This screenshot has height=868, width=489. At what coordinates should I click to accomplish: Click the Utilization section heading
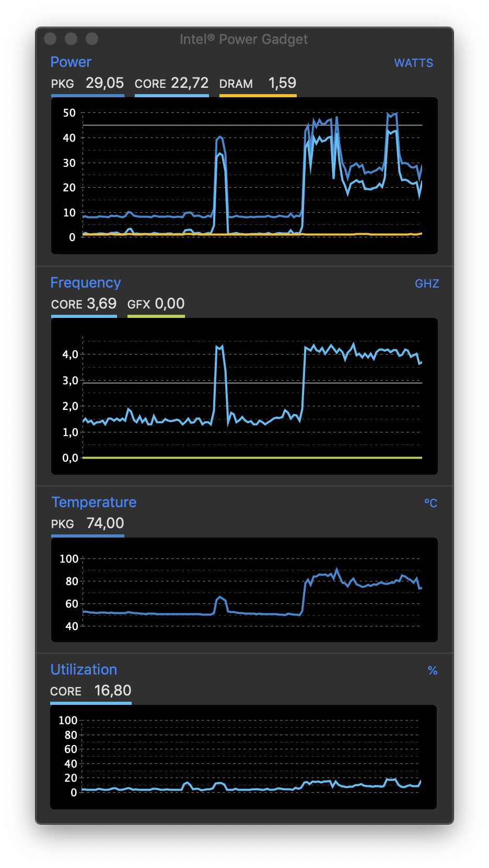click(84, 670)
